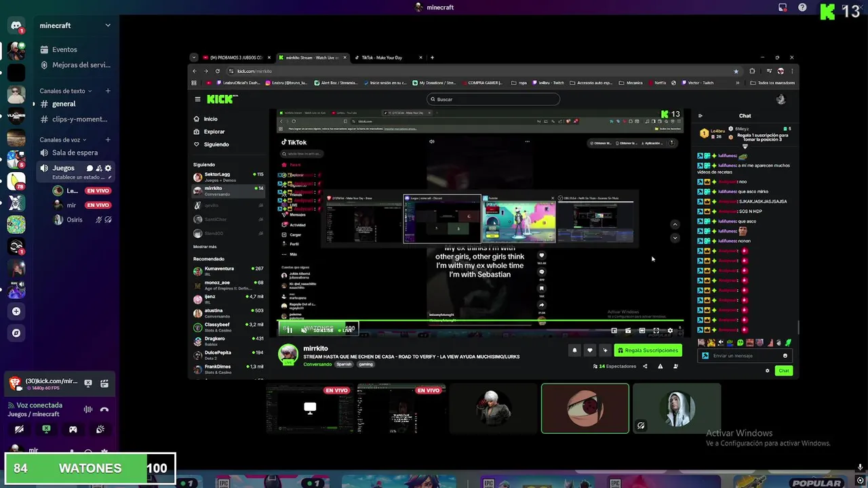Follow channel with heart button

click(589, 350)
